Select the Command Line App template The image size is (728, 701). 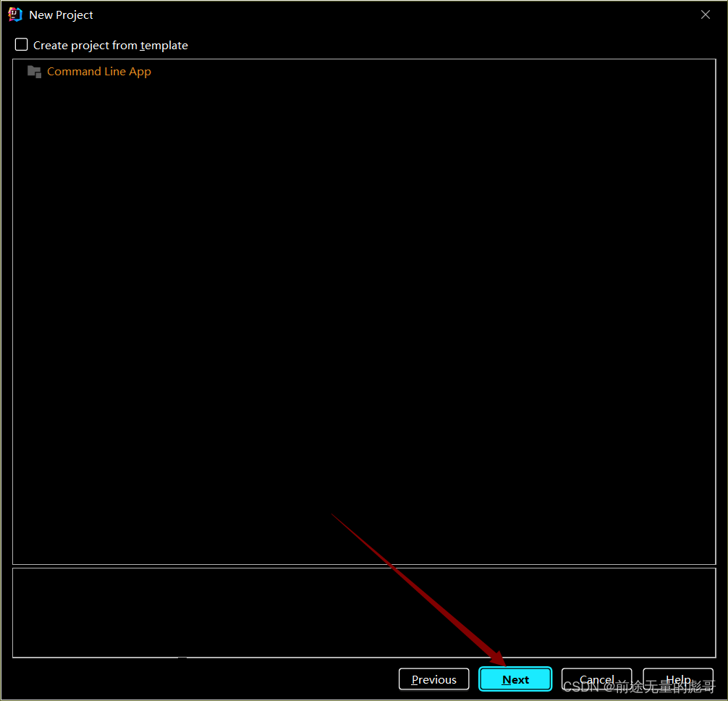99,72
